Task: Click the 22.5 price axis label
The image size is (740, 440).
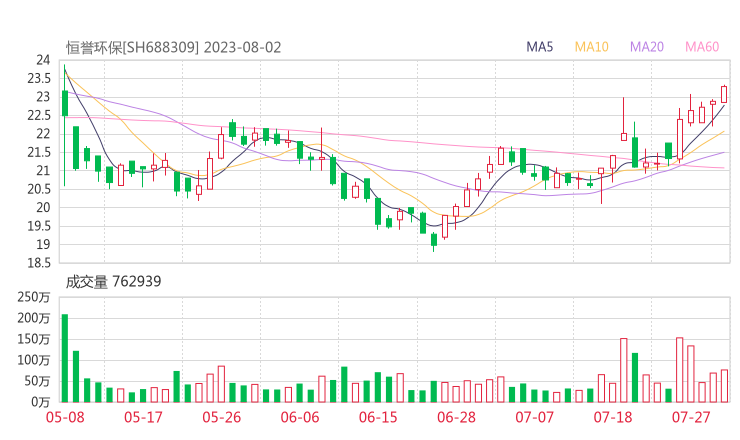Action: tap(39, 115)
